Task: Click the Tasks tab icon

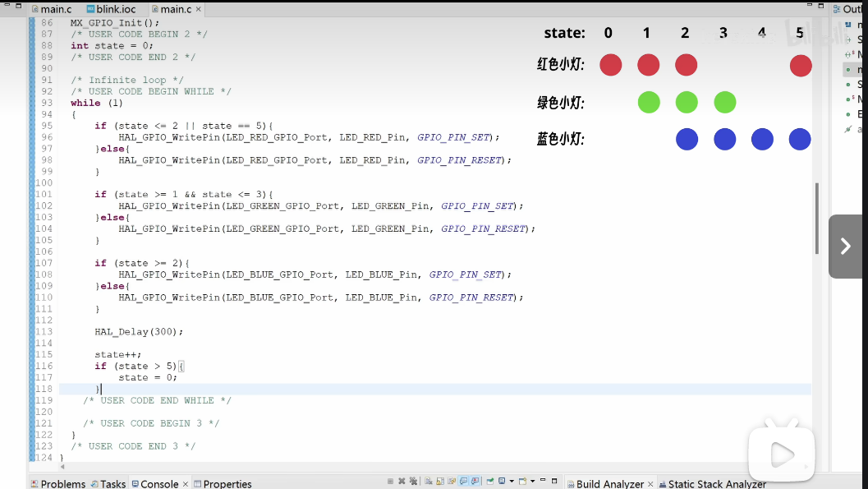Action: point(94,484)
